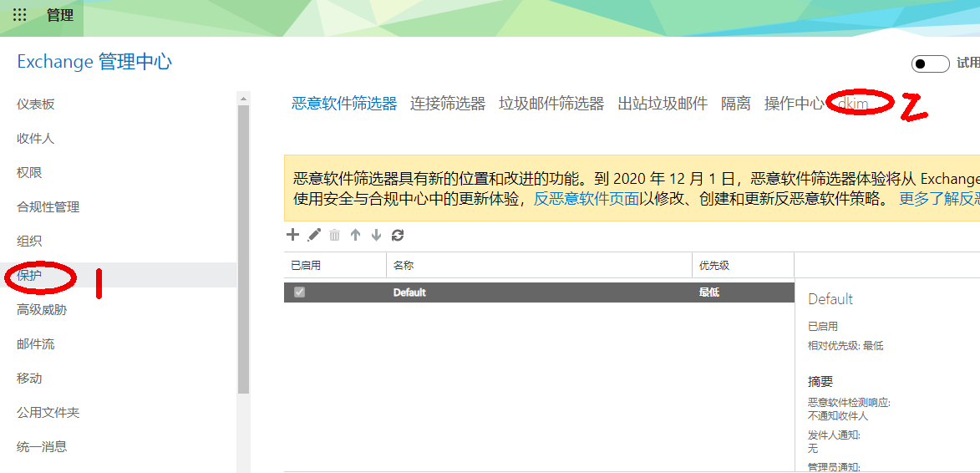
Task: Click the up arrow to raise priority
Action: click(355, 235)
